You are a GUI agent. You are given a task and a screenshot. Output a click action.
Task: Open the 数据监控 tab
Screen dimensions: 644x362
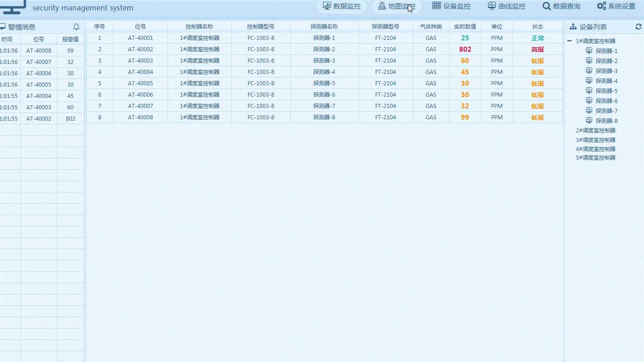(342, 6)
